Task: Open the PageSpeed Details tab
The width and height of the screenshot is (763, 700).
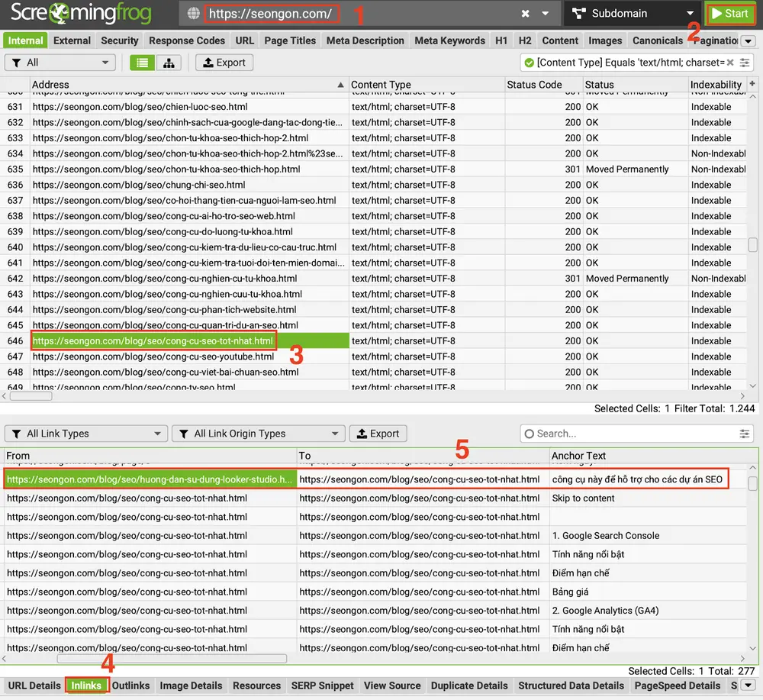Action: click(x=678, y=685)
